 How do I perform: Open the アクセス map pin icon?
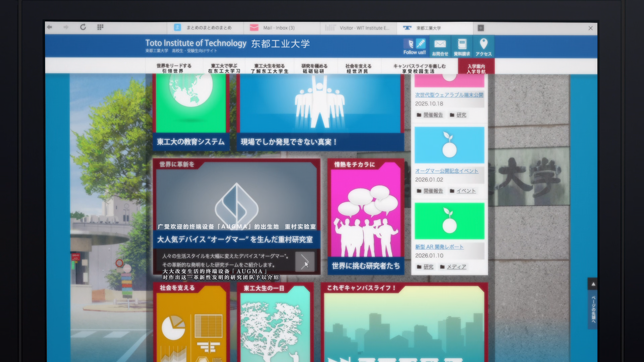point(483,43)
